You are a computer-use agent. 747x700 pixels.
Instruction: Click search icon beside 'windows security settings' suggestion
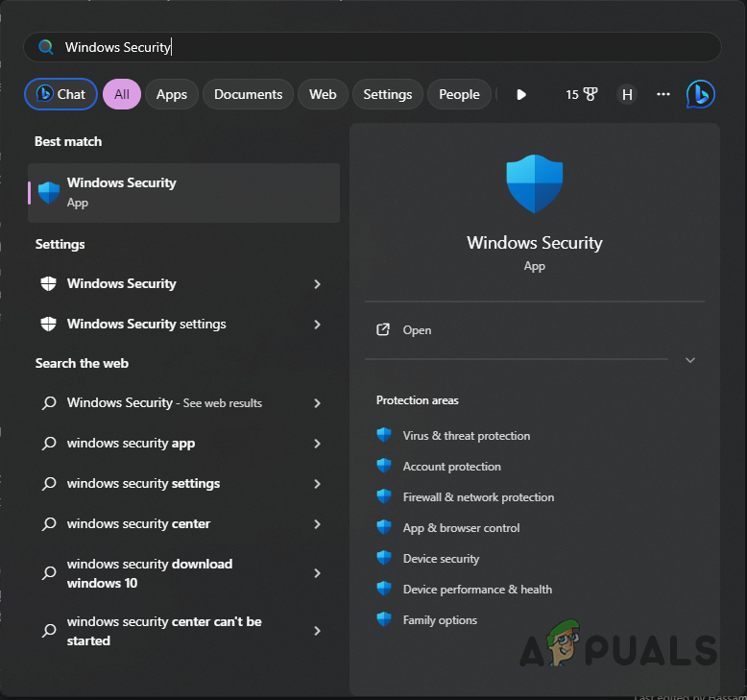coord(49,484)
